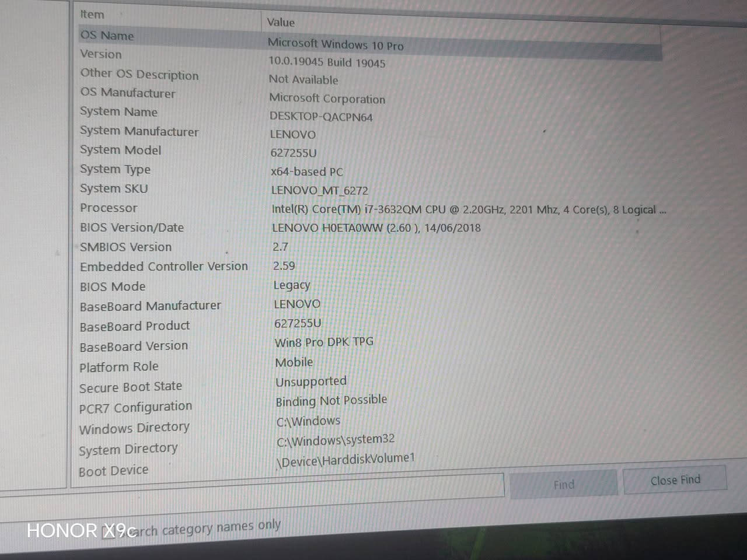This screenshot has width=747, height=560.
Task: Click 627255U value in BaseBoard Product row
Action: tap(298, 323)
